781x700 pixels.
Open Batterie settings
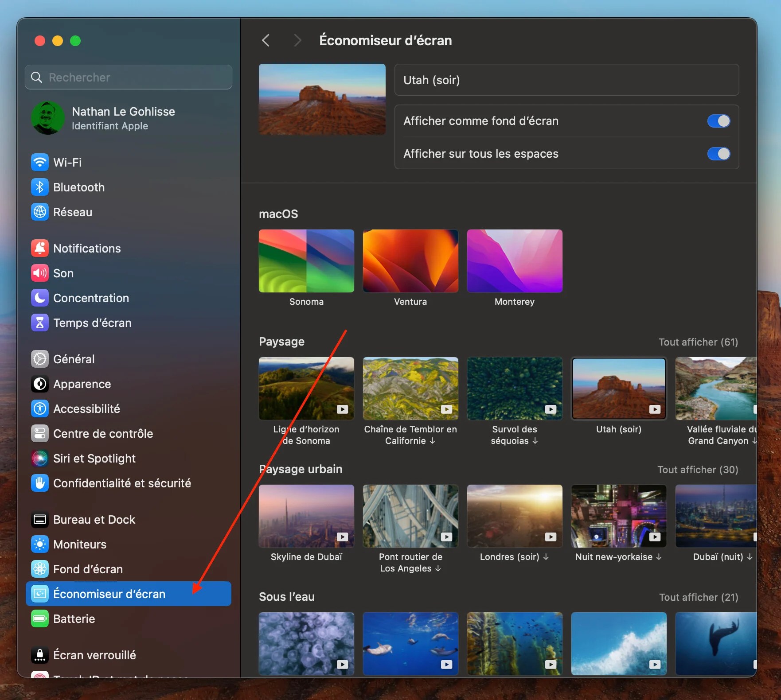click(x=129, y=618)
